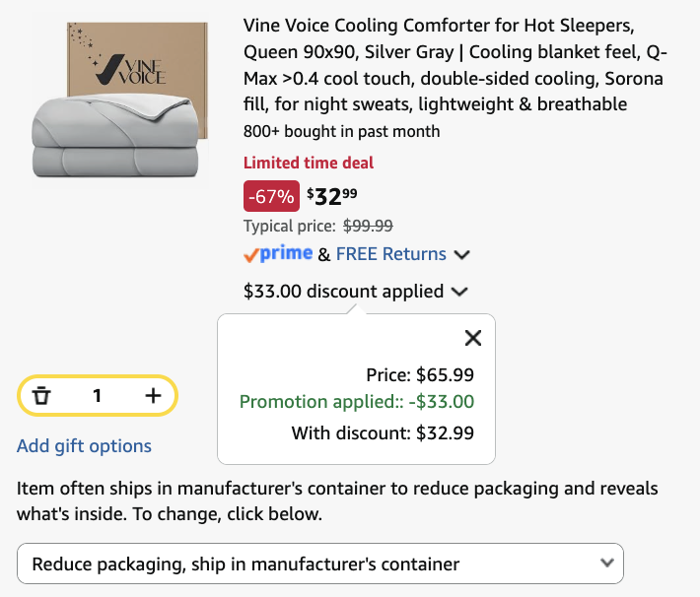The width and height of the screenshot is (700, 597).
Task: Open the FREE Returns link
Action: [391, 254]
